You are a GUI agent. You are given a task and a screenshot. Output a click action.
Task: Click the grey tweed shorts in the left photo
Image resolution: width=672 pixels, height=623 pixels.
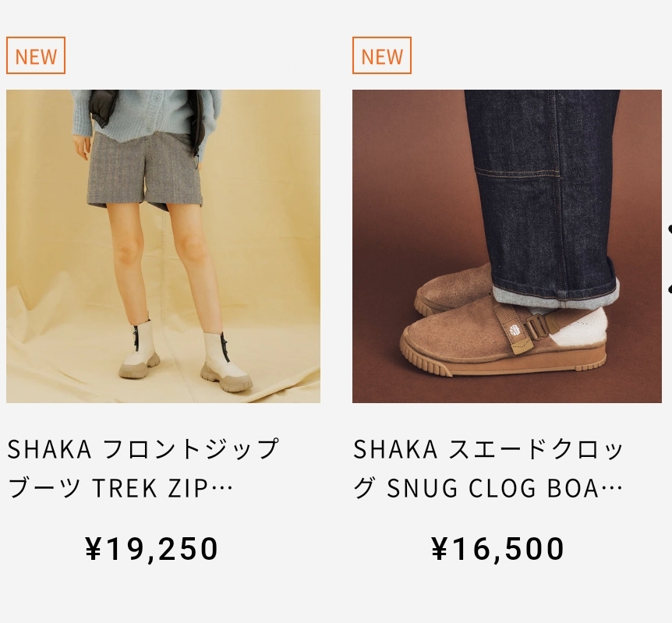tap(143, 171)
